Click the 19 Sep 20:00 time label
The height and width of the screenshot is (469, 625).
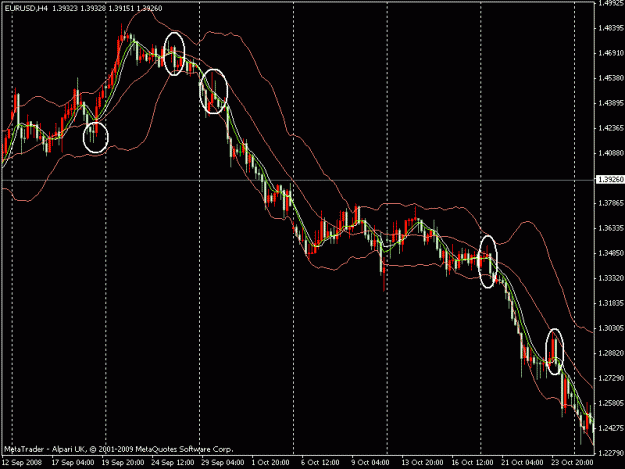point(123,463)
